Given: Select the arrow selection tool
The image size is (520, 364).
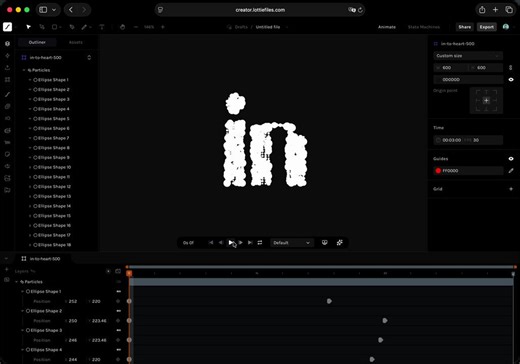Looking at the screenshot, I should click(29, 27).
